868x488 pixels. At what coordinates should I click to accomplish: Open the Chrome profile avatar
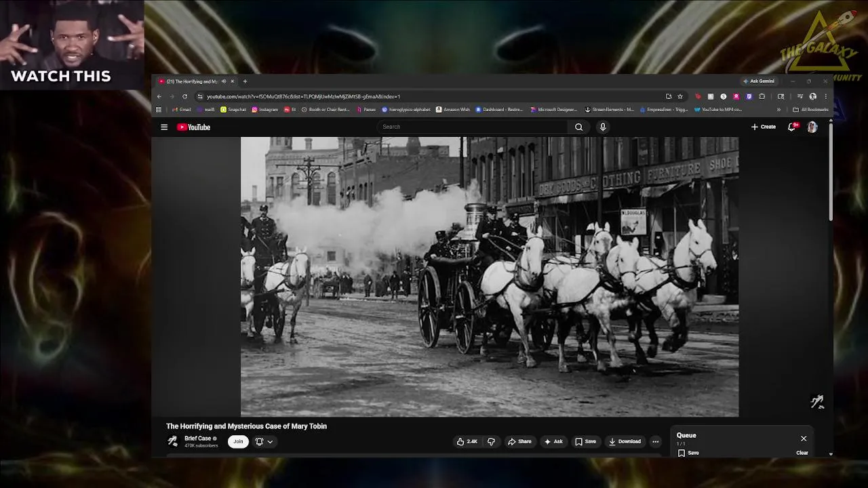pyautogui.click(x=812, y=96)
